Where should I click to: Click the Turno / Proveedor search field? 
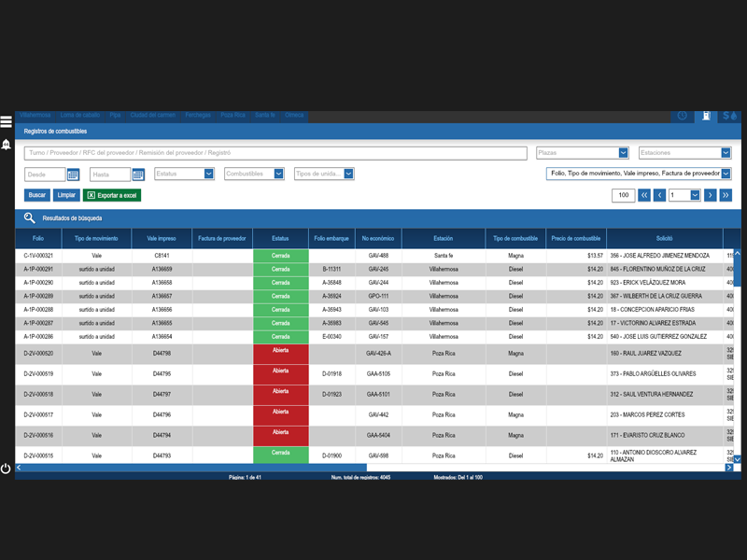pyautogui.click(x=275, y=153)
